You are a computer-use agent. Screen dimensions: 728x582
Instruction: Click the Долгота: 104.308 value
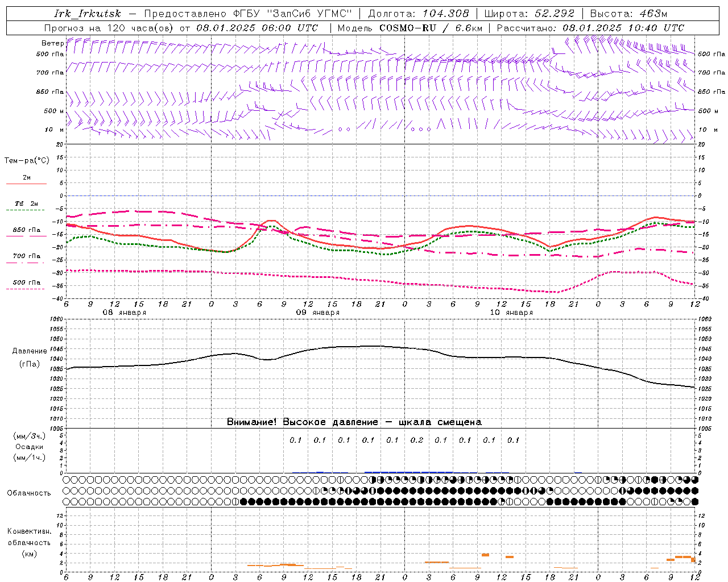pyautogui.click(x=419, y=14)
